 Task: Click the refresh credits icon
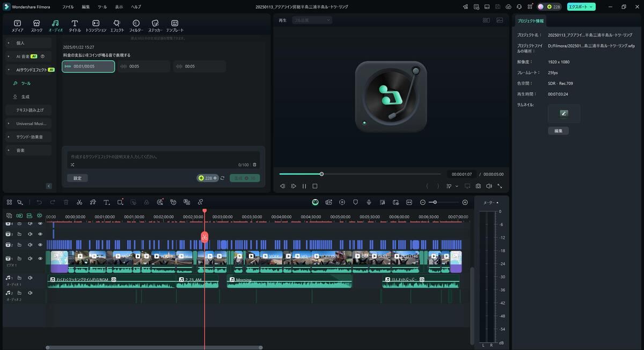pyautogui.click(x=222, y=178)
